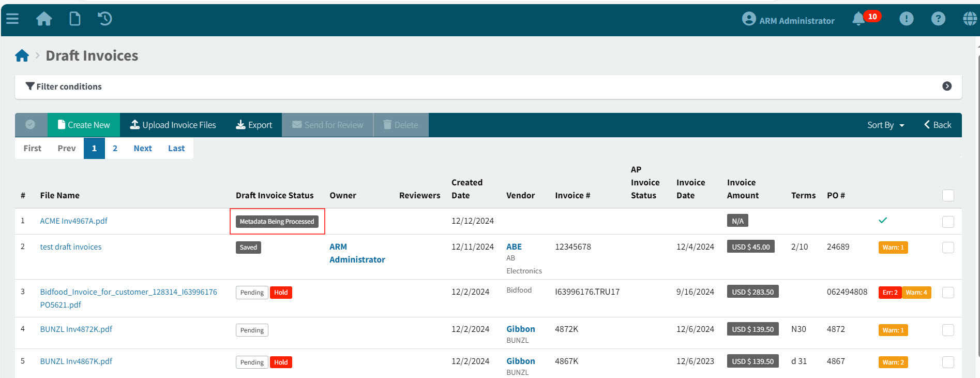Image resolution: width=980 pixels, height=378 pixels.
Task: Tick the select-all checkbox in table header
Action: coord(948,195)
